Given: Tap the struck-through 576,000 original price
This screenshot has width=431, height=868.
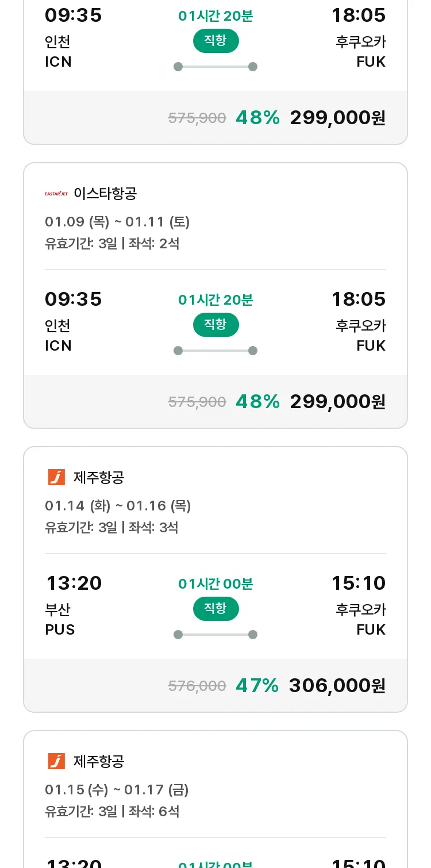Looking at the screenshot, I should point(197,686).
